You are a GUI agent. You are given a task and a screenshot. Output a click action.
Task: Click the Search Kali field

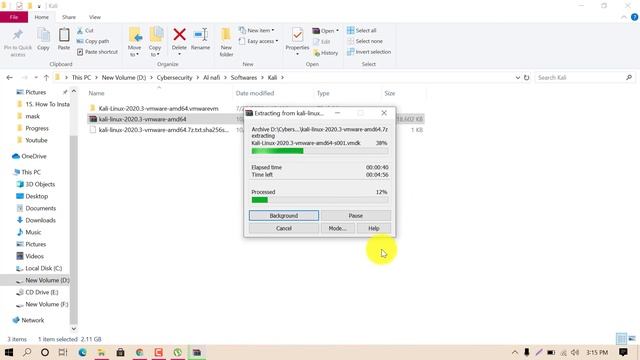tap(584, 78)
